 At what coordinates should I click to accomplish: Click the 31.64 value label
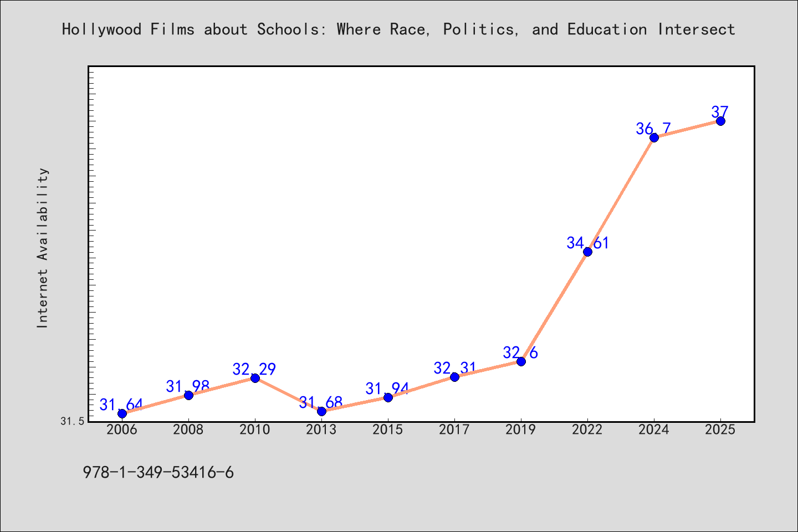[121, 405]
